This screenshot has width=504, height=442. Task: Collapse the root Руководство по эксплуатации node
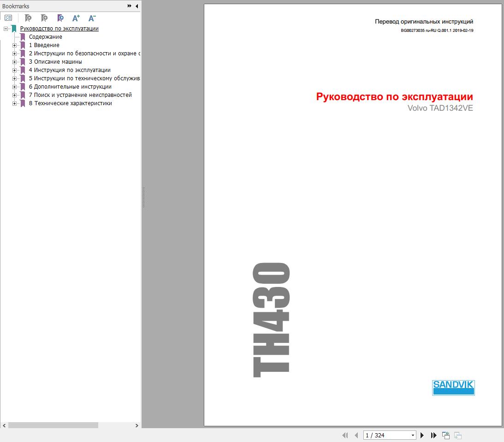click(6, 29)
